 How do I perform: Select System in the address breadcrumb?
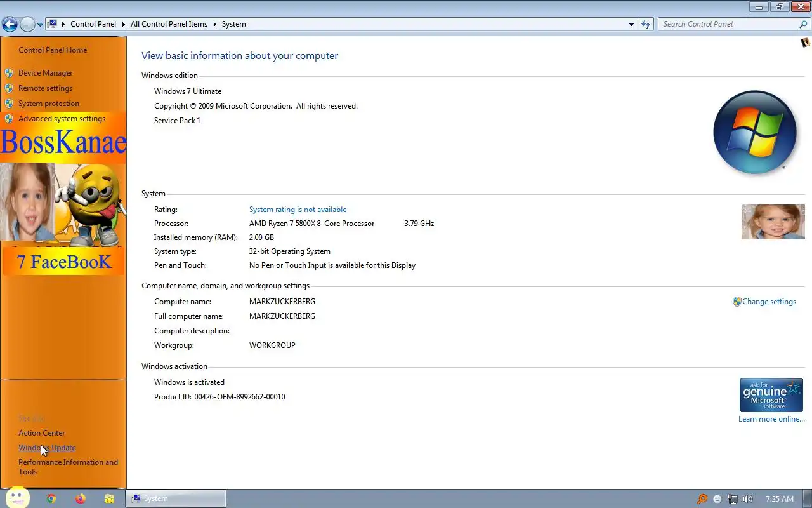(x=233, y=24)
